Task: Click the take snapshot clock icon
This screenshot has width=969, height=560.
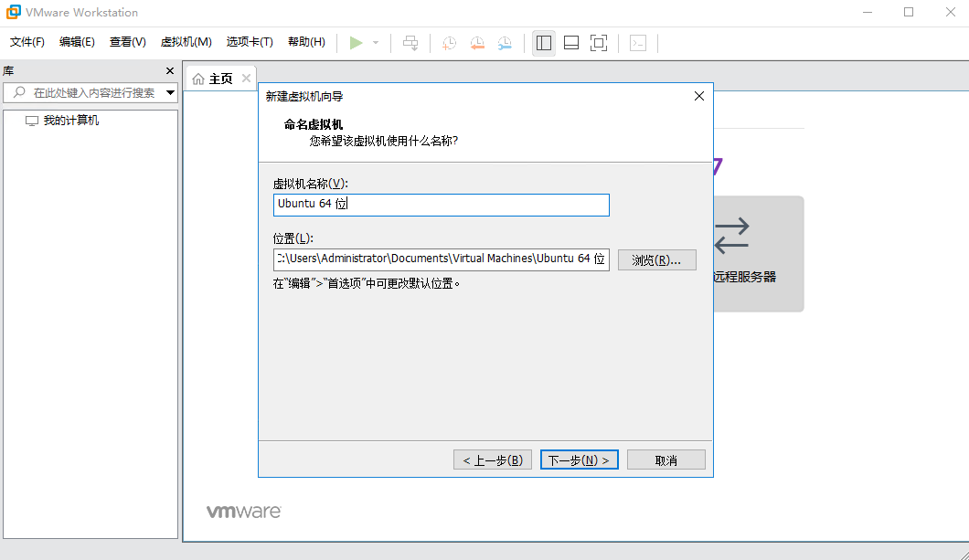Action: click(449, 43)
